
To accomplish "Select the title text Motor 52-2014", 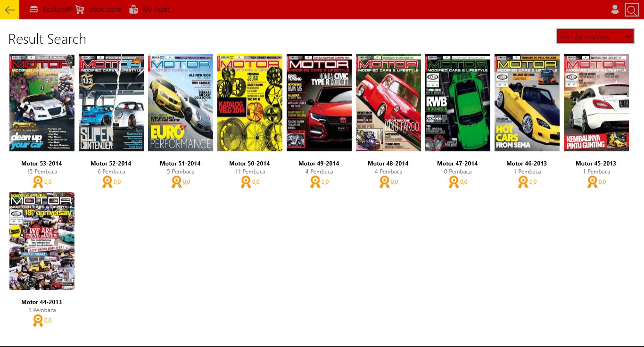I will [x=111, y=164].
